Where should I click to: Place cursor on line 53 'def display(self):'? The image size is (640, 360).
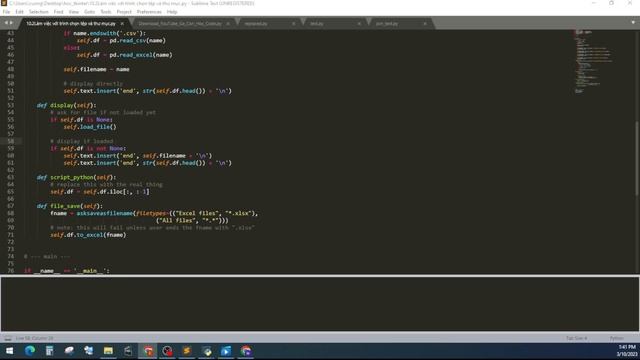tap(67, 105)
